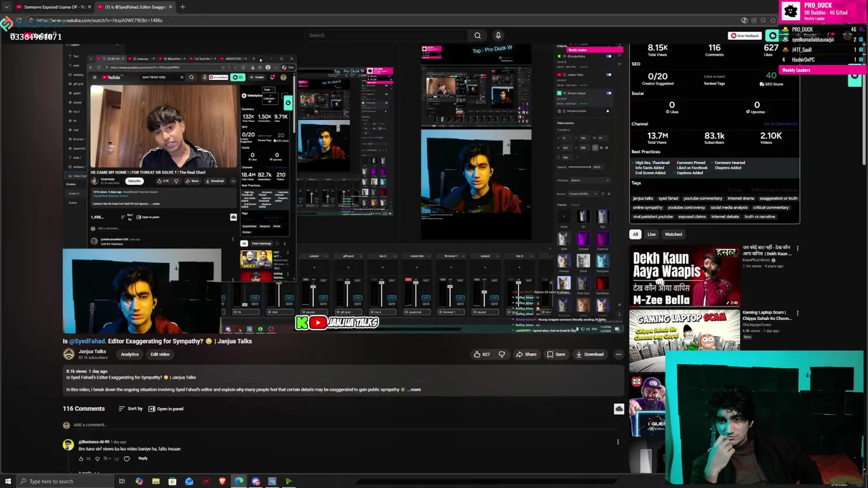Click the Download button under the video
This screenshot has height=488, width=868.
[589, 354]
